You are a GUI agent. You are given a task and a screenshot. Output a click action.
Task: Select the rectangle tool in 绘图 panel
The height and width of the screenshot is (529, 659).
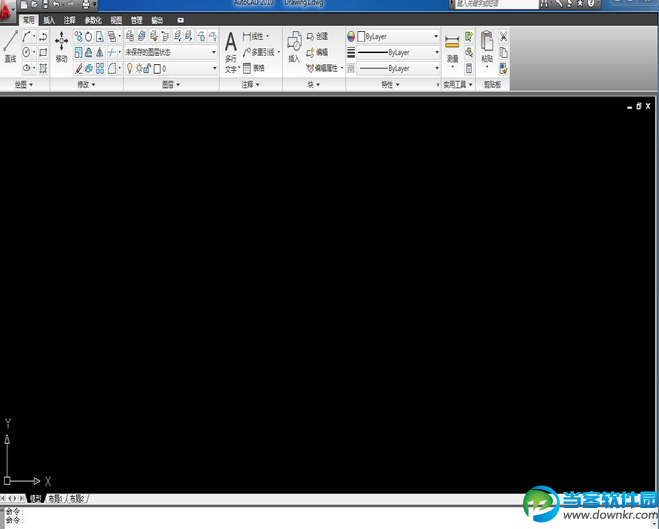click(43, 52)
